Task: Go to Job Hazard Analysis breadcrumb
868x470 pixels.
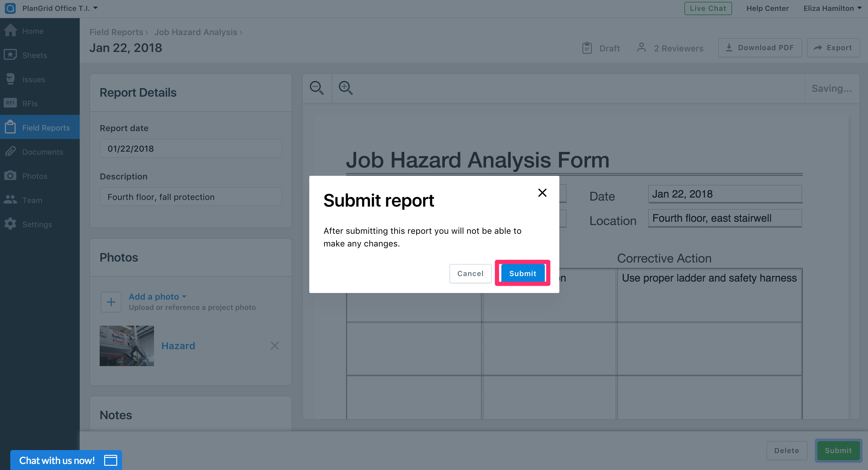Action: coord(196,32)
